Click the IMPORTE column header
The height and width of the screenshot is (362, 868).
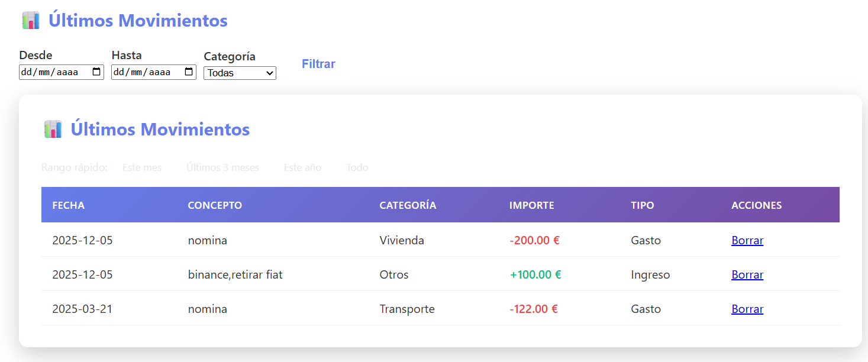(531, 205)
